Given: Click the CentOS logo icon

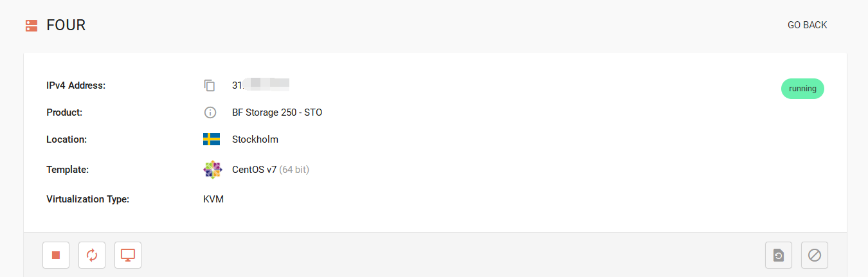Looking at the screenshot, I should [x=212, y=170].
